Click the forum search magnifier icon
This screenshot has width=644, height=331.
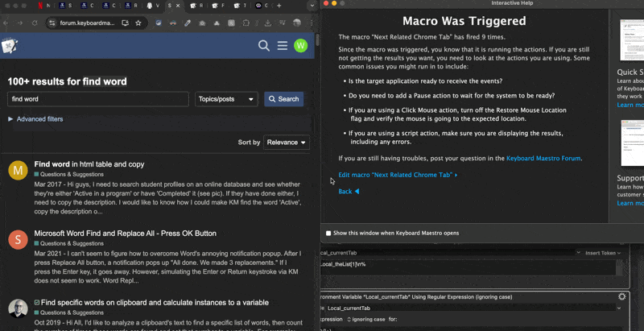pos(264,46)
